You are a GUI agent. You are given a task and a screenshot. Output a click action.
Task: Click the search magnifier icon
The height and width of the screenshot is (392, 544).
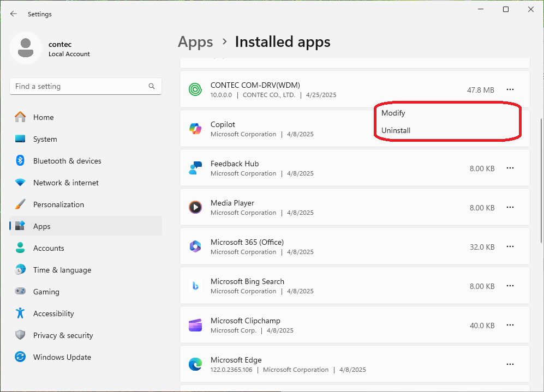(x=152, y=86)
